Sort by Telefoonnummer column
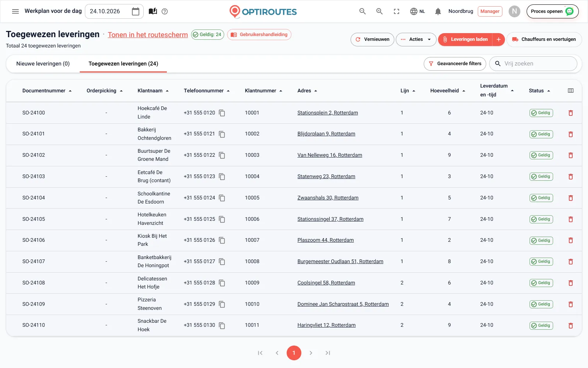 (207, 91)
